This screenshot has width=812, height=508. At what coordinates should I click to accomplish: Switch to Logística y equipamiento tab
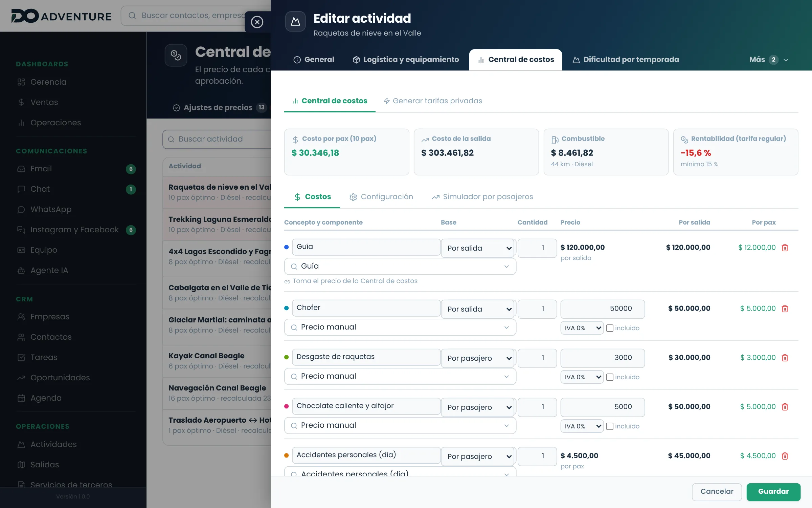click(x=406, y=60)
